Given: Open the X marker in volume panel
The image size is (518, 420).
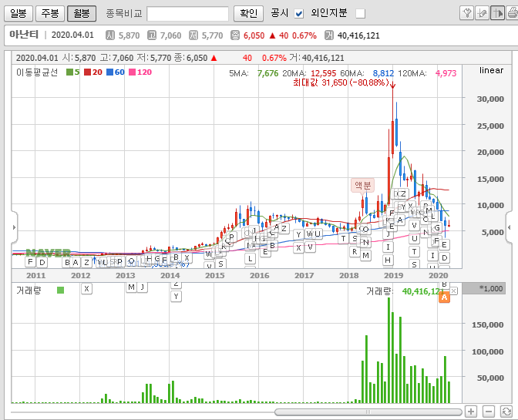Looking at the screenshot, I should [x=86, y=288].
